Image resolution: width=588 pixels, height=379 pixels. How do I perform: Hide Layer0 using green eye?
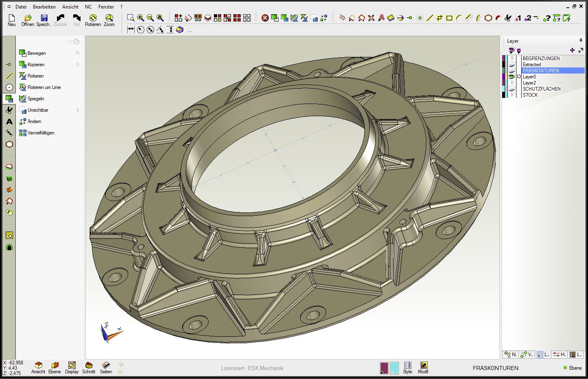pyautogui.click(x=512, y=77)
